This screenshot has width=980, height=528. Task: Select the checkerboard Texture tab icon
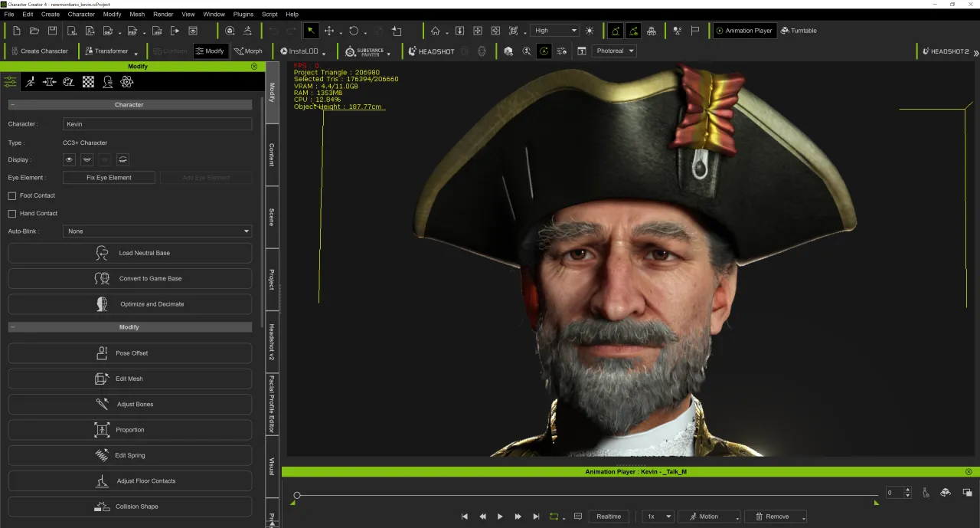(88, 82)
